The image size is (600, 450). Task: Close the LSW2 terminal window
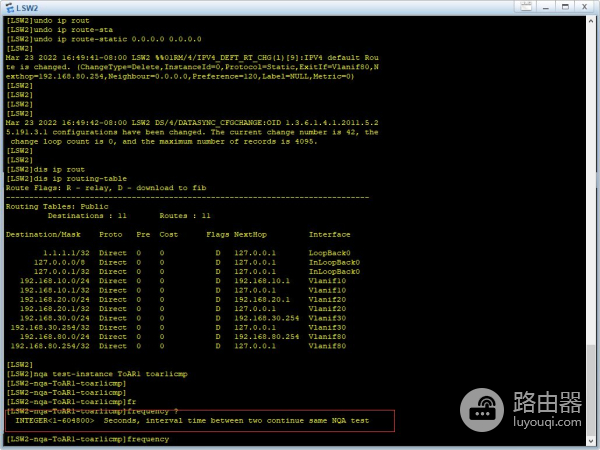pos(587,7)
